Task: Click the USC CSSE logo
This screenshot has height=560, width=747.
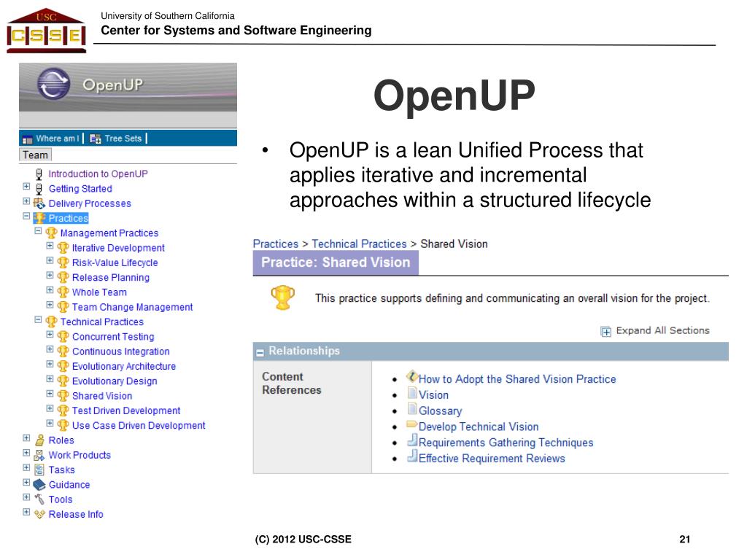Action: (46, 31)
